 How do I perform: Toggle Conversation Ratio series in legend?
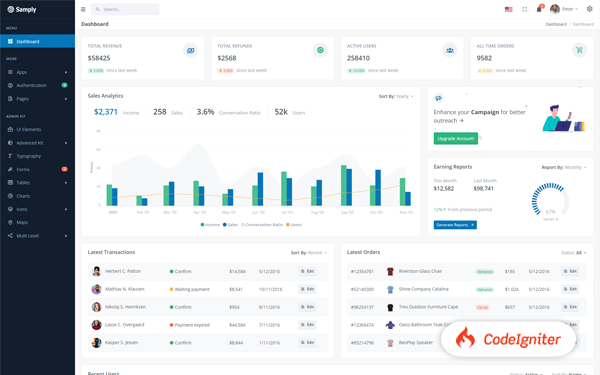click(x=262, y=225)
